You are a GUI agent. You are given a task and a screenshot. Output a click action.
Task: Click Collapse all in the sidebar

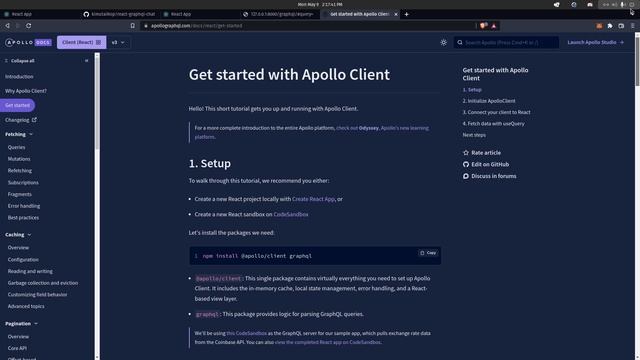click(20, 61)
